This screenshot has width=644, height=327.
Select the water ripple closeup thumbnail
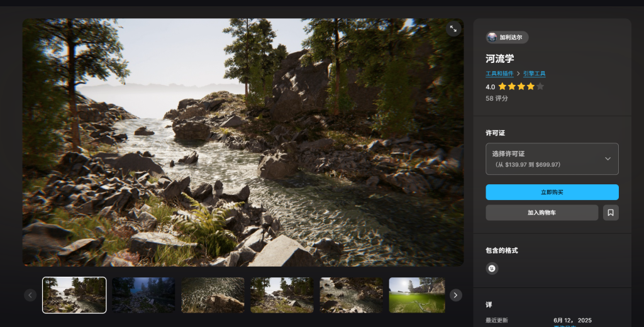[213, 295]
